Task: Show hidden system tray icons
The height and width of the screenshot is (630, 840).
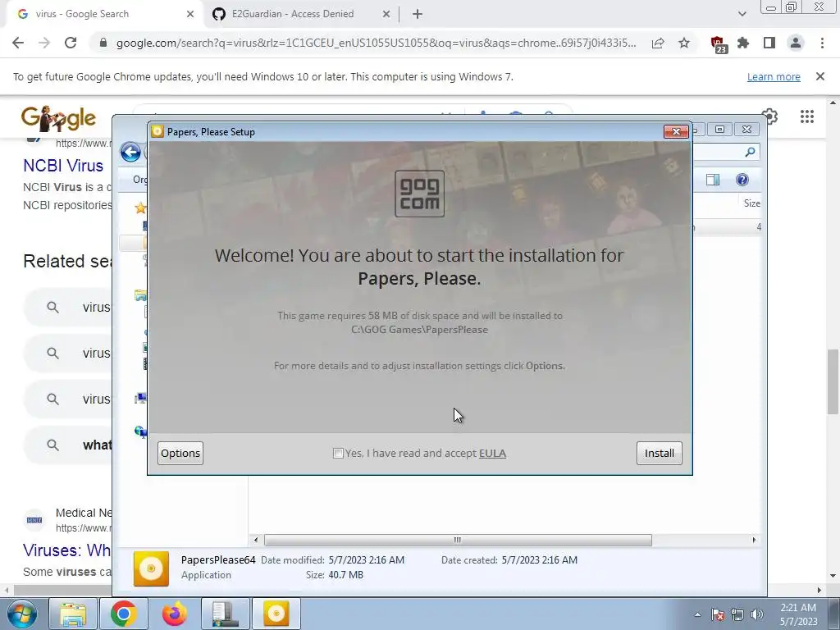Action: (697, 614)
